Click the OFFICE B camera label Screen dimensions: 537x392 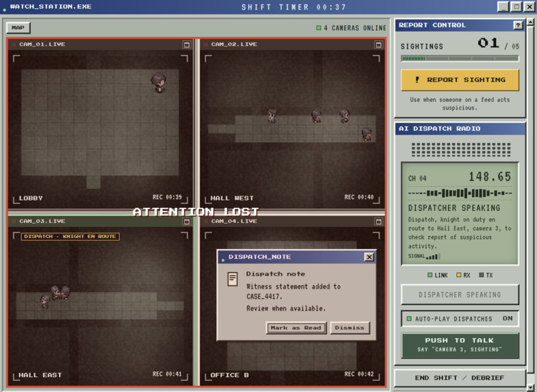[x=229, y=375]
